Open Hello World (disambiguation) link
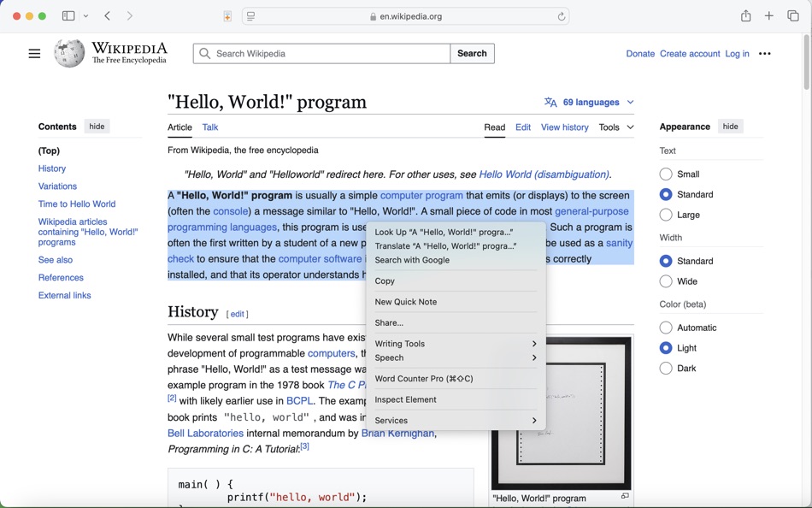The height and width of the screenshot is (508, 812). pyautogui.click(x=544, y=174)
